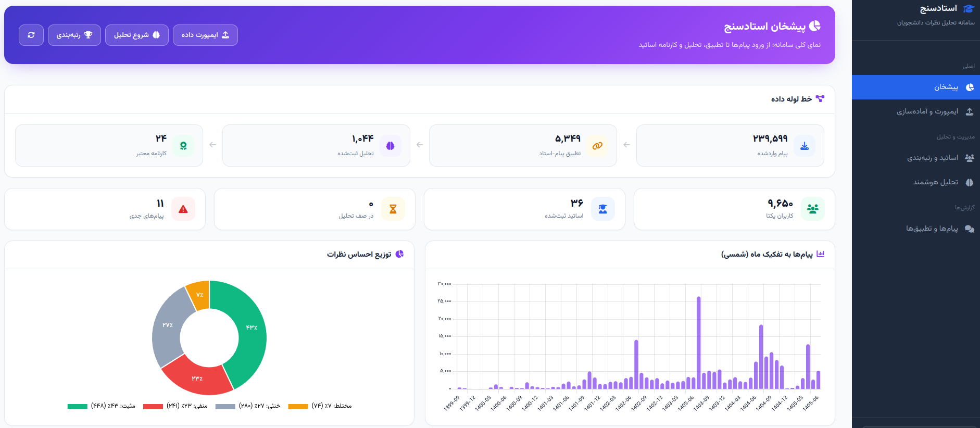Click the ۹,۶۵۰ unique users value

click(780, 203)
